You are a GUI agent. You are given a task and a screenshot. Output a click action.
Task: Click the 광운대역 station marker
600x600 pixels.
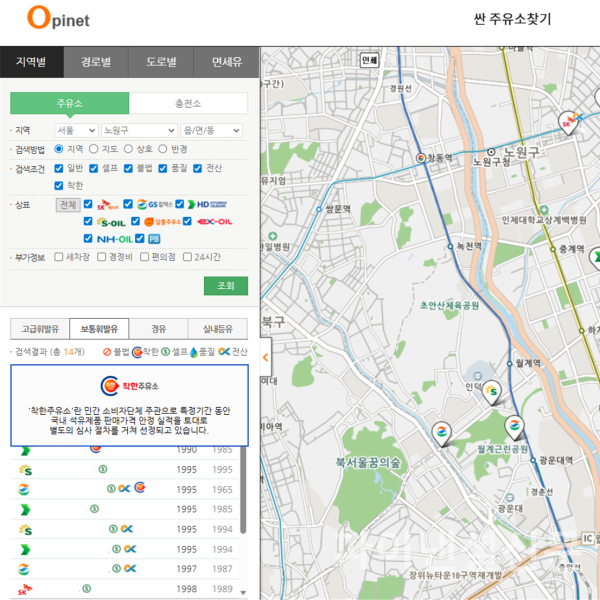533,460
